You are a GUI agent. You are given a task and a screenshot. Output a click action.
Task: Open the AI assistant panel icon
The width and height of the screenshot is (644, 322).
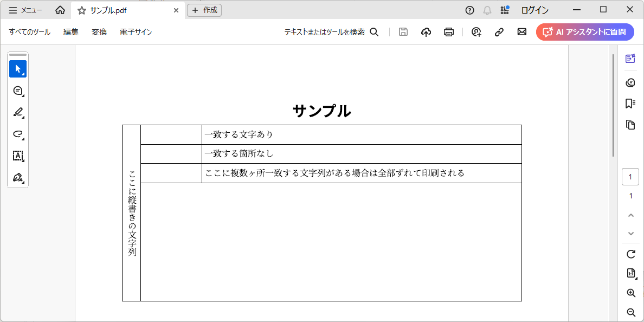coord(630,59)
